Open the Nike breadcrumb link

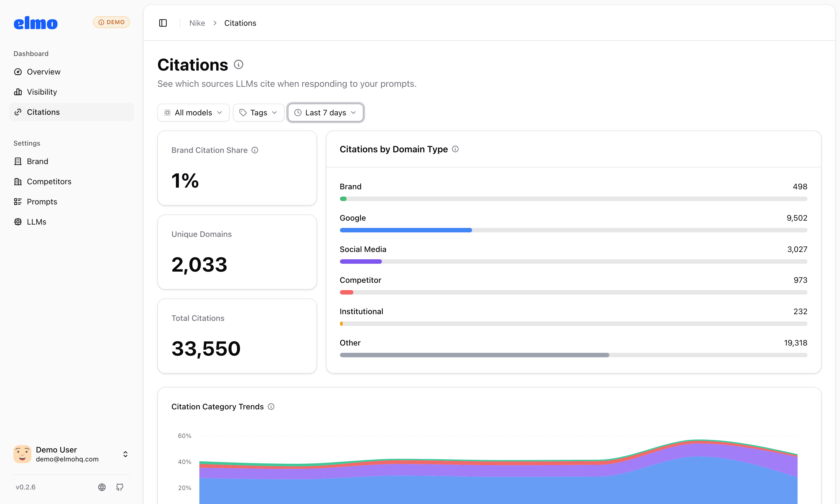click(x=197, y=23)
